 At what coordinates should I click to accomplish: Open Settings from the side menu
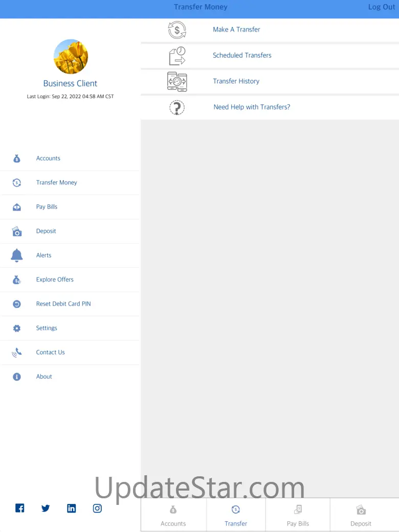pos(70,329)
